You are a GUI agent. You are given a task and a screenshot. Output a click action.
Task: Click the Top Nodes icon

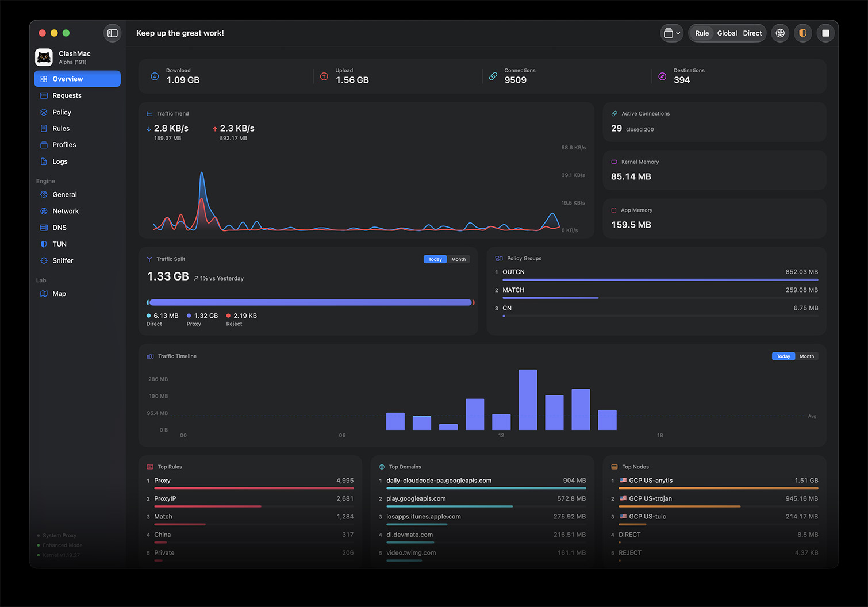coord(614,467)
